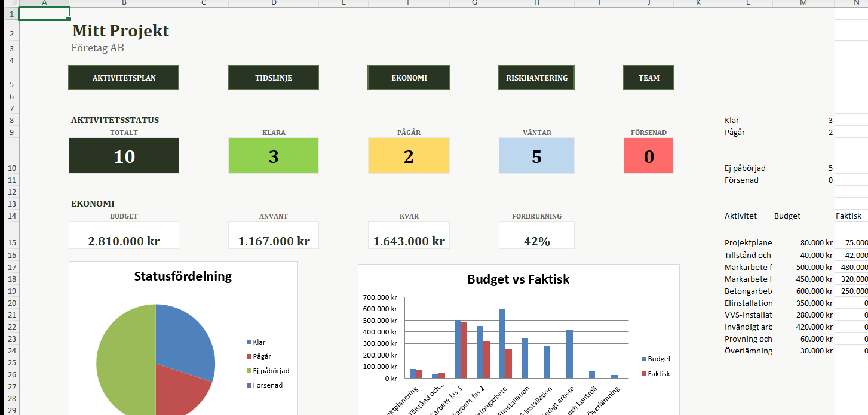This screenshot has height=415, width=868.
Task: Select the Företag AB subtitle
Action: (x=97, y=48)
